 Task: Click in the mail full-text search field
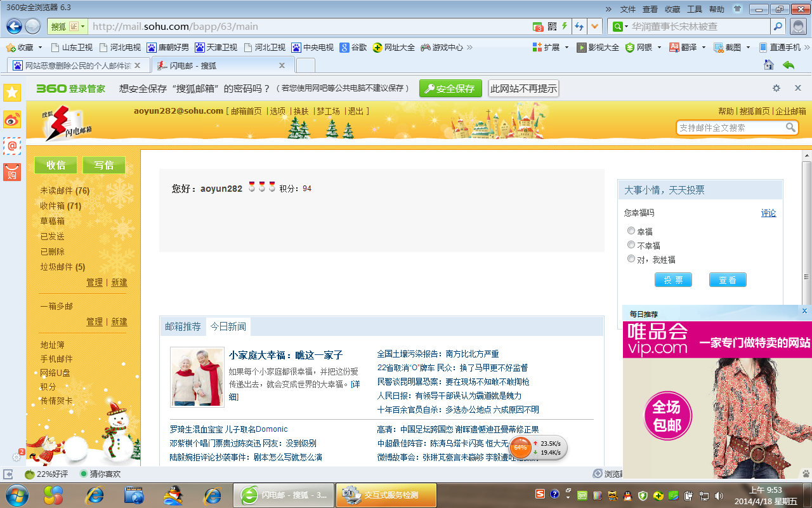730,128
